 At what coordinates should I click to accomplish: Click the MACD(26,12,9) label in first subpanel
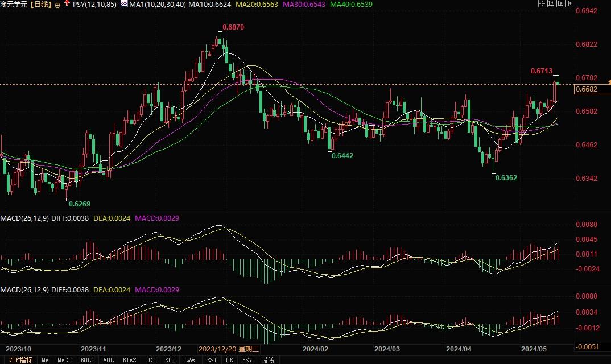coord(24,218)
